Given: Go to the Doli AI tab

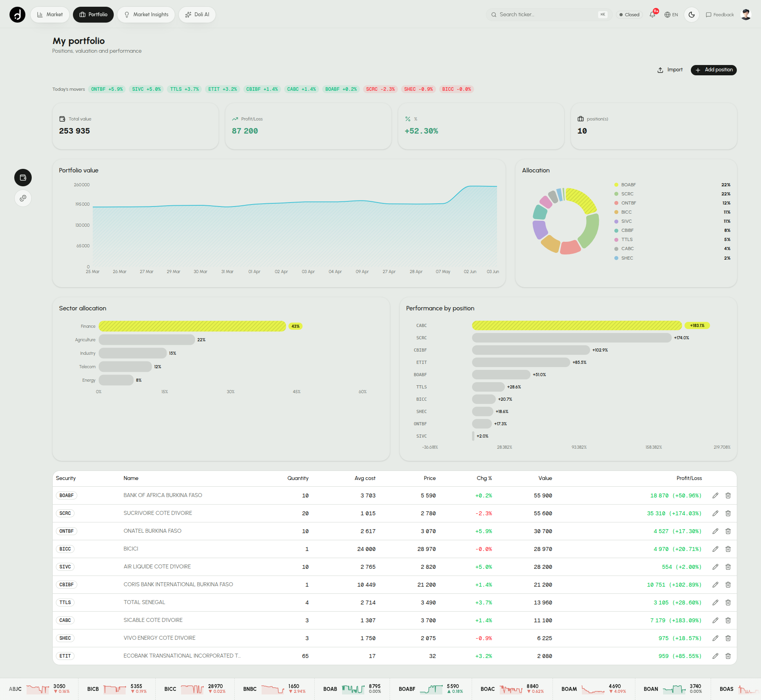Looking at the screenshot, I should click(197, 15).
